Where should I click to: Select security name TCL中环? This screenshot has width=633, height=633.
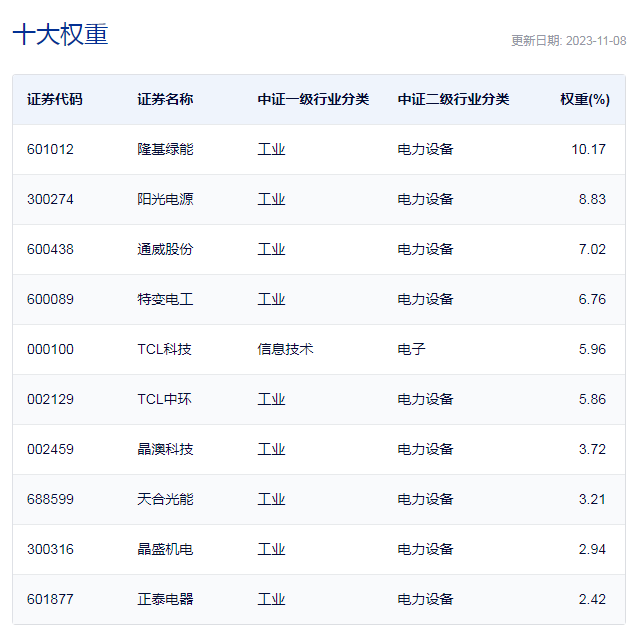[164, 400]
